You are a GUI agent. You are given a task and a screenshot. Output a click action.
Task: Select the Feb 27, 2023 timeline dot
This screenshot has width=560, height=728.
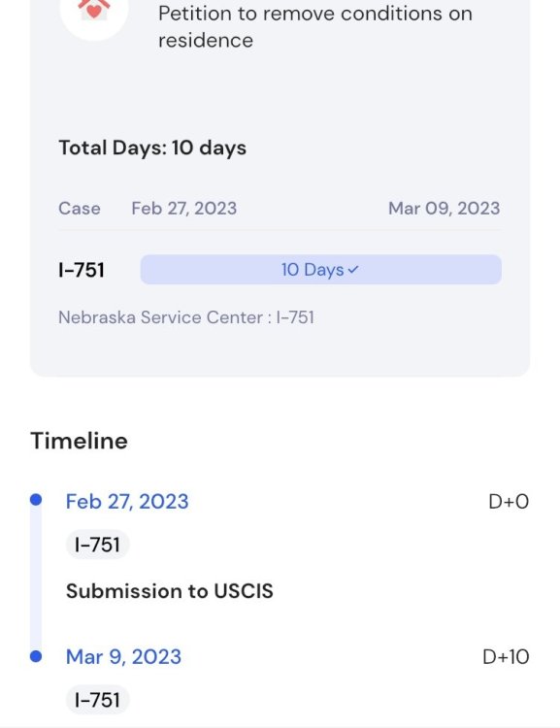tap(36, 500)
